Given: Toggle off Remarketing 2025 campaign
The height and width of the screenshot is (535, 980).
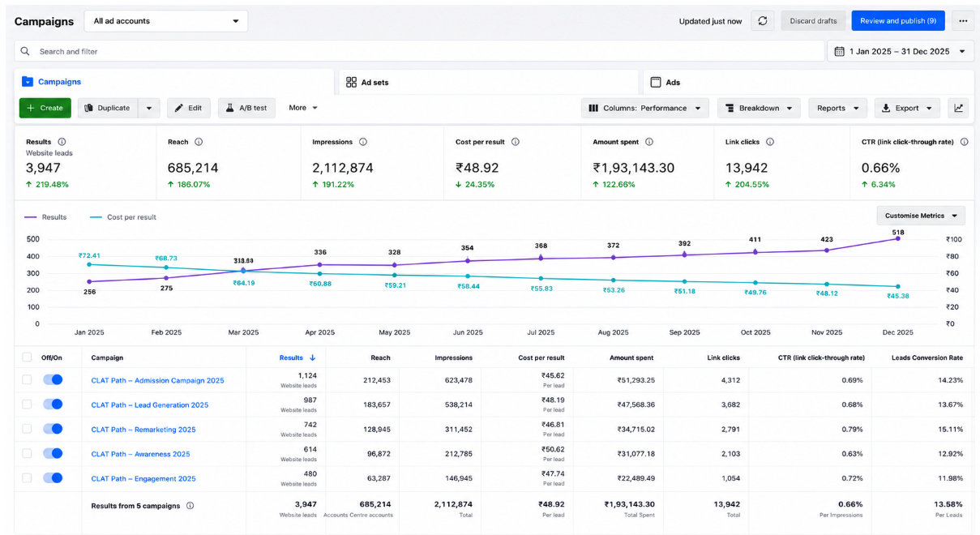Looking at the screenshot, I should (x=53, y=429).
